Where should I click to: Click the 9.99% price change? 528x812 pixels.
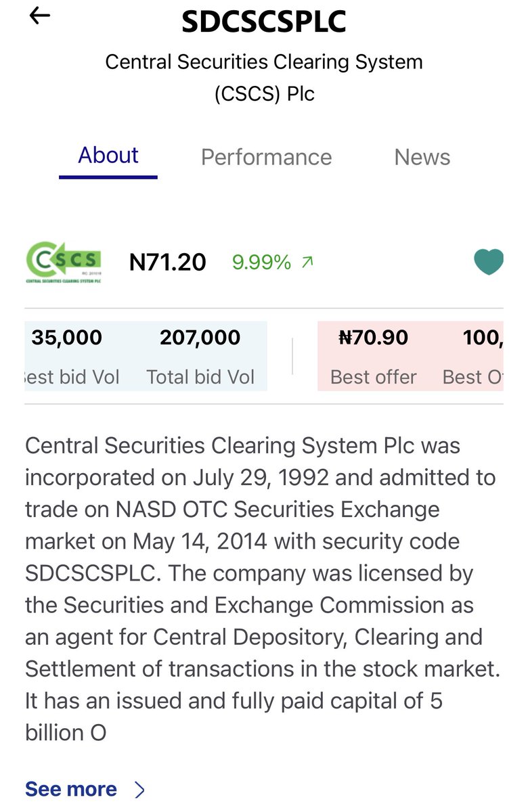click(x=261, y=262)
